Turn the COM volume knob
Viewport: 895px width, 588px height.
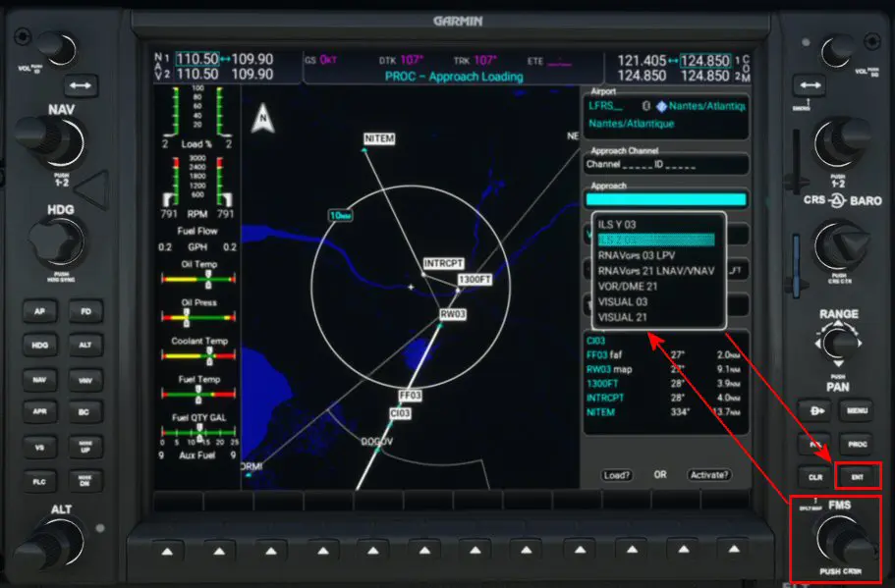pyautogui.click(x=839, y=50)
